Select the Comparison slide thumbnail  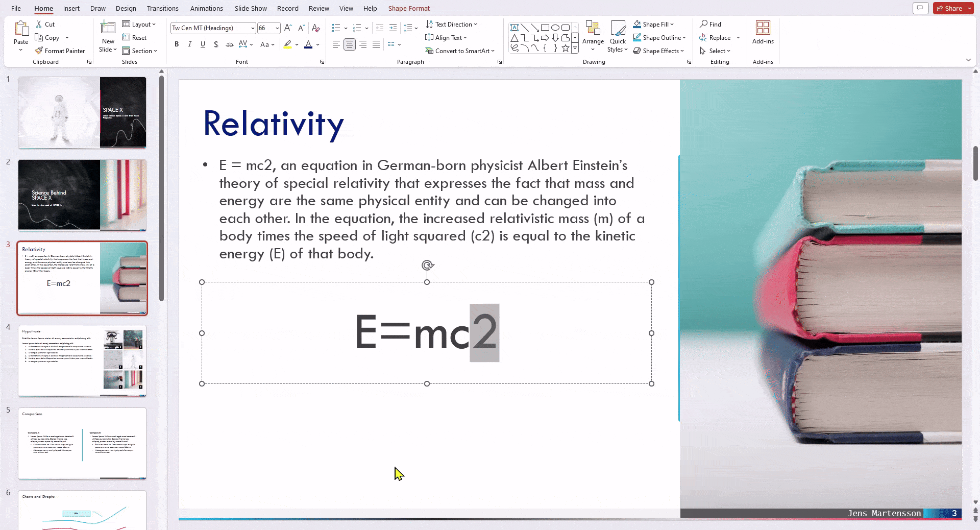82,443
